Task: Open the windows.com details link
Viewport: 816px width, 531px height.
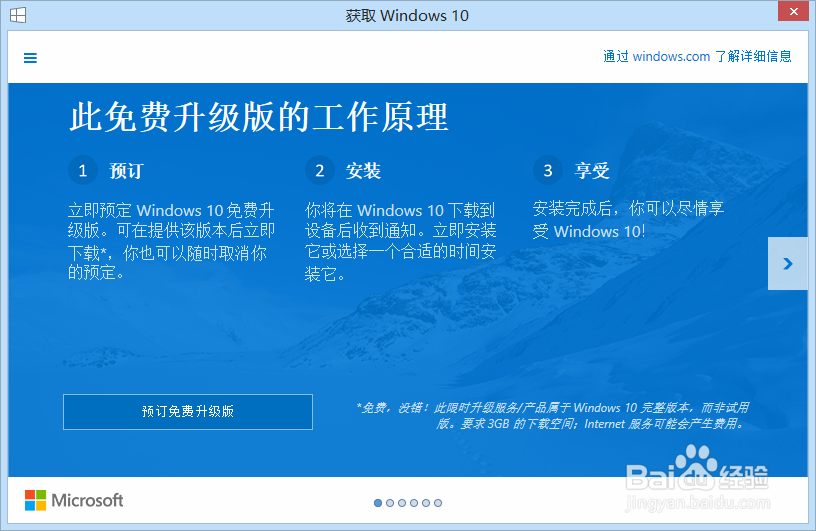Action: [697, 56]
